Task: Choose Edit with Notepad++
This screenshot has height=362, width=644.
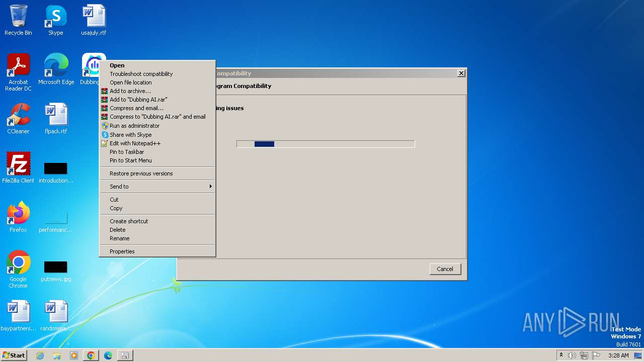Action: click(x=157, y=143)
